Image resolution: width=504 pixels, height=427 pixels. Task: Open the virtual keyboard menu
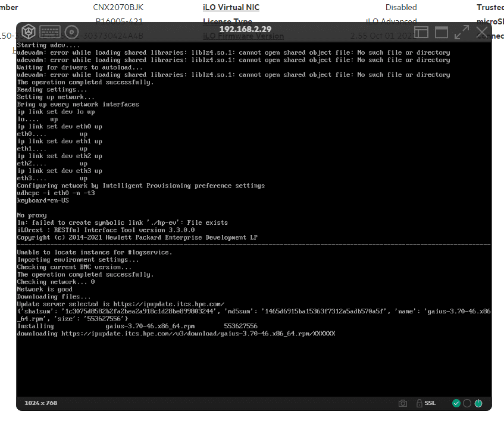tap(50, 32)
